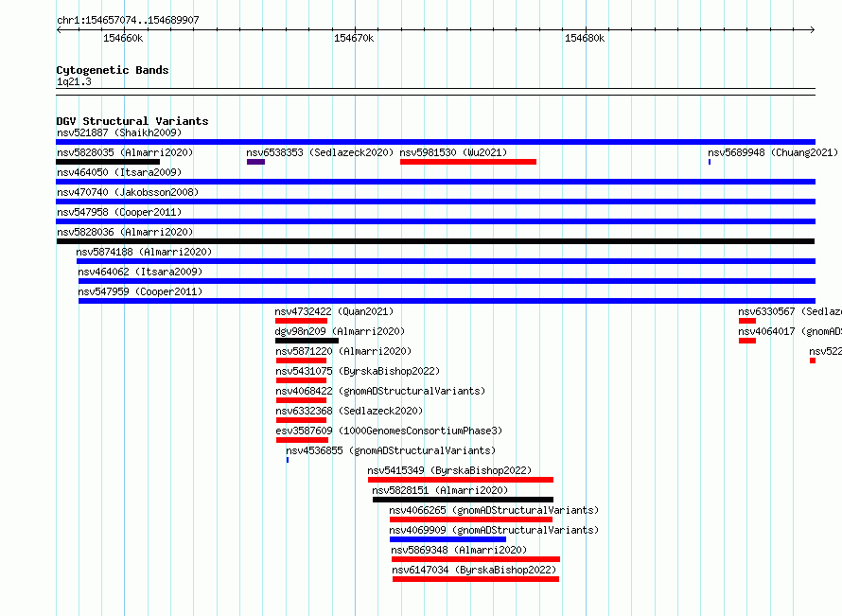Click the red bar under nsv6147034
The image size is (842, 616).
tap(476, 579)
